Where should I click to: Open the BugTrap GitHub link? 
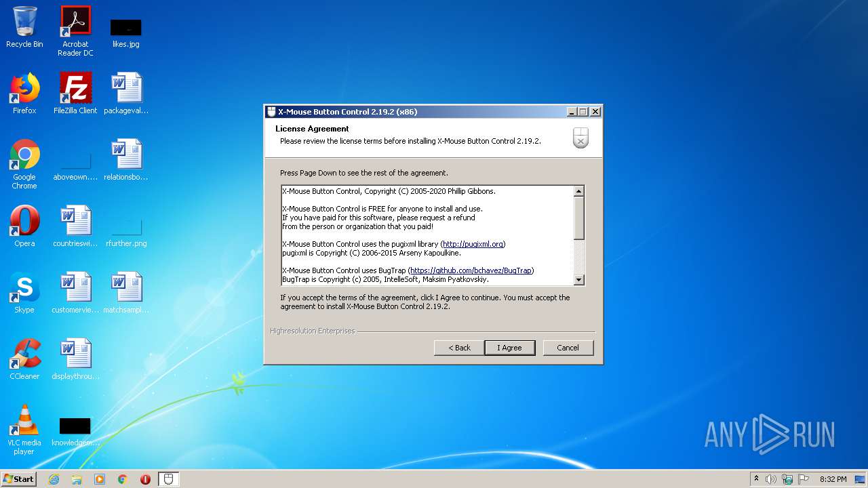coord(471,270)
